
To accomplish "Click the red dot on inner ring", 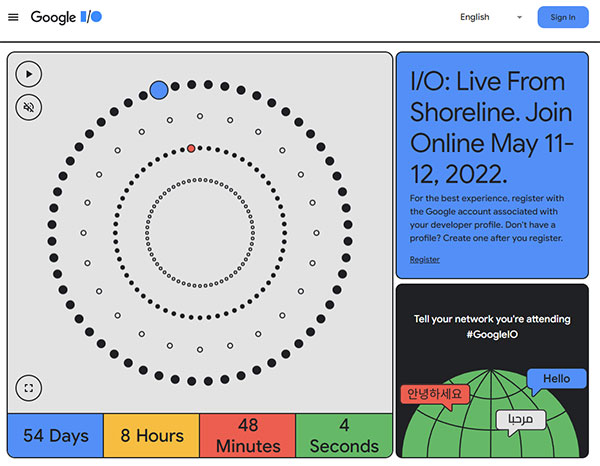I will coord(191,148).
